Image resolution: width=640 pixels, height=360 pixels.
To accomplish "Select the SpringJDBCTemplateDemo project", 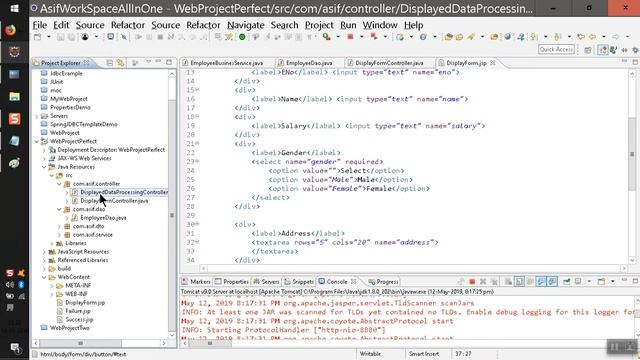I will coord(84,124).
